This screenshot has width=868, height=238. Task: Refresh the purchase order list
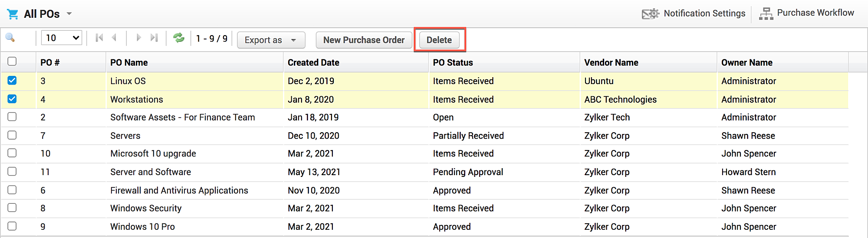(x=178, y=38)
